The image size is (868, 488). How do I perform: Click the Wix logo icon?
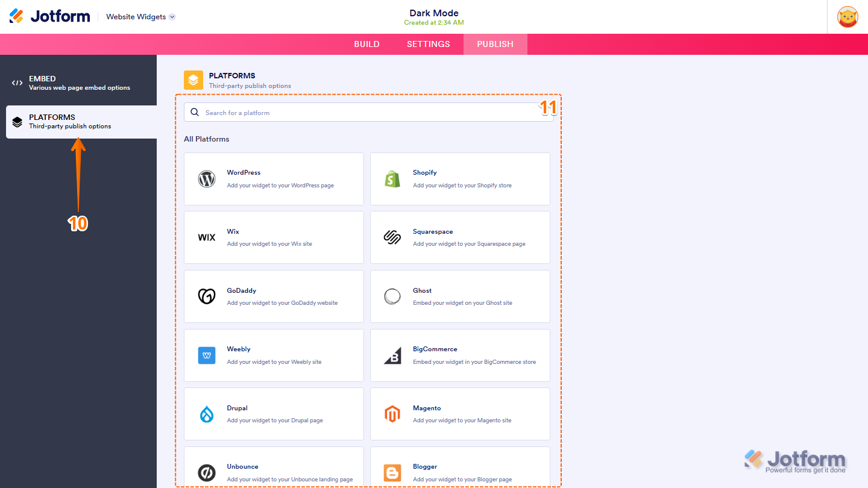pos(207,237)
